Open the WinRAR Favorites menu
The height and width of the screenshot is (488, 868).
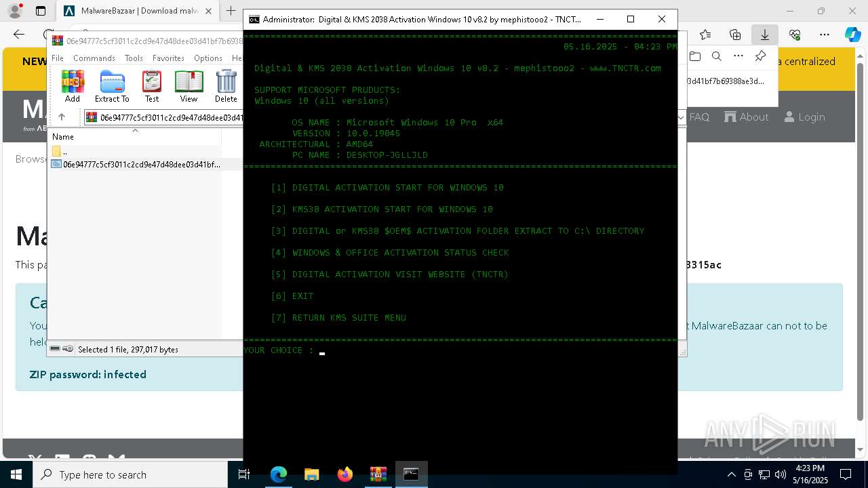(168, 58)
